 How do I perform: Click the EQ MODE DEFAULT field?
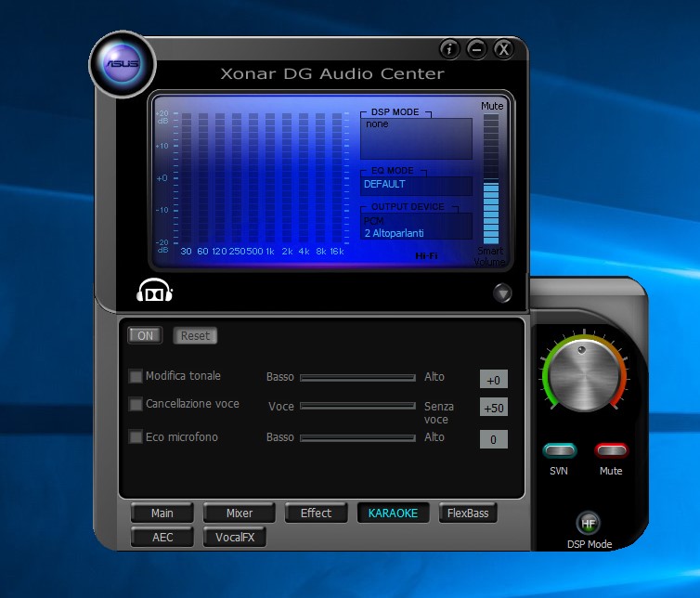pos(416,186)
